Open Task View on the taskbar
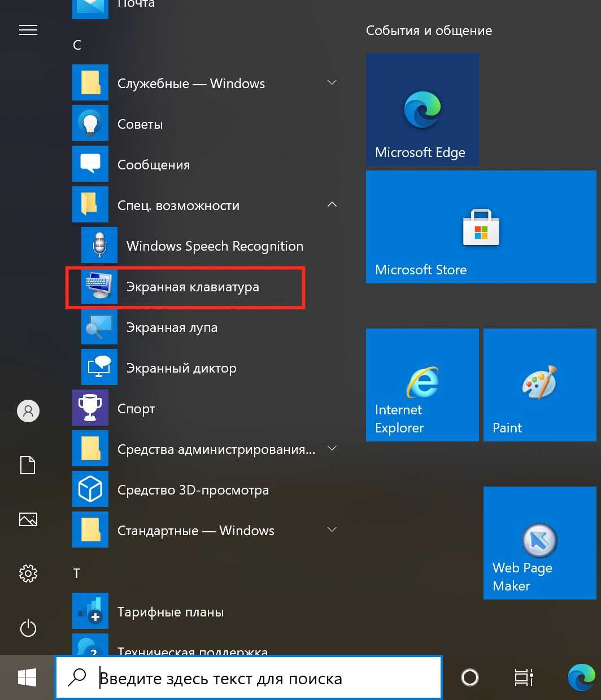The image size is (601, 700). click(x=524, y=677)
